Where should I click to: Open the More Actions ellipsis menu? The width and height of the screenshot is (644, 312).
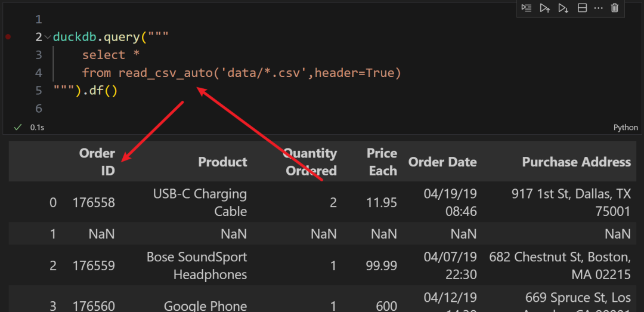tap(598, 8)
